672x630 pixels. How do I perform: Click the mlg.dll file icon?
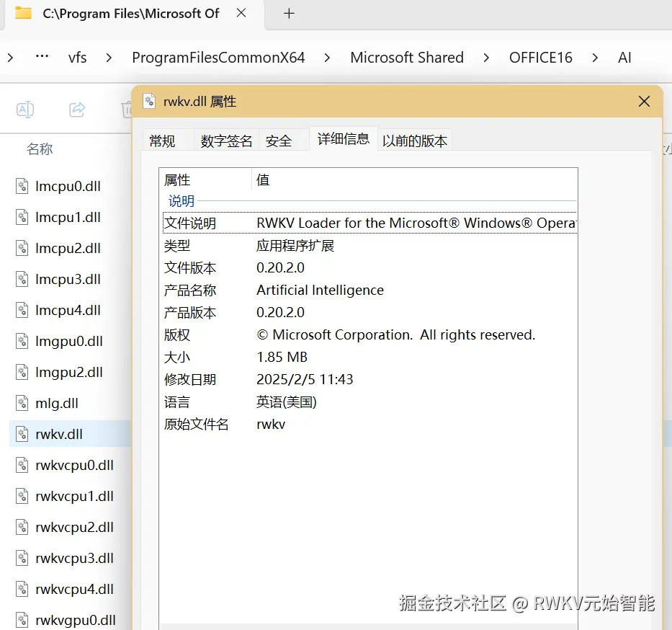coord(21,403)
